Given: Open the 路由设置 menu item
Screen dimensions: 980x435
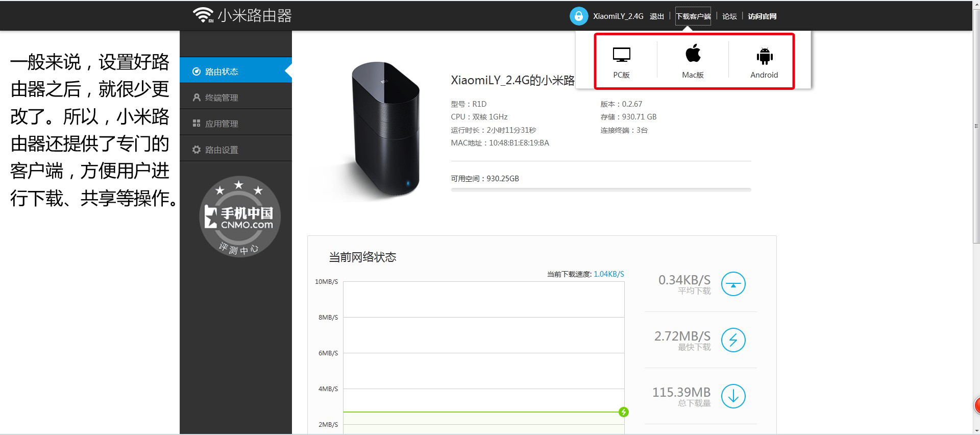Looking at the screenshot, I should [236, 149].
